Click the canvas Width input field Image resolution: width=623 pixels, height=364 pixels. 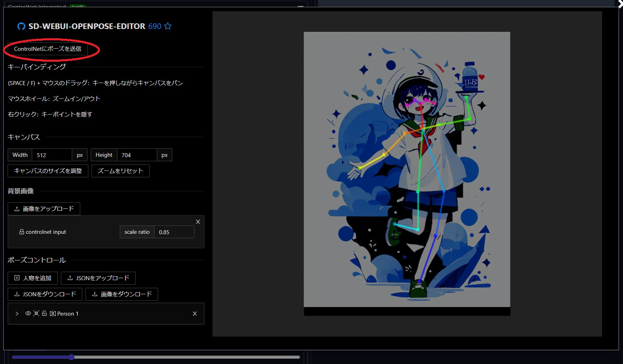[x=52, y=155]
